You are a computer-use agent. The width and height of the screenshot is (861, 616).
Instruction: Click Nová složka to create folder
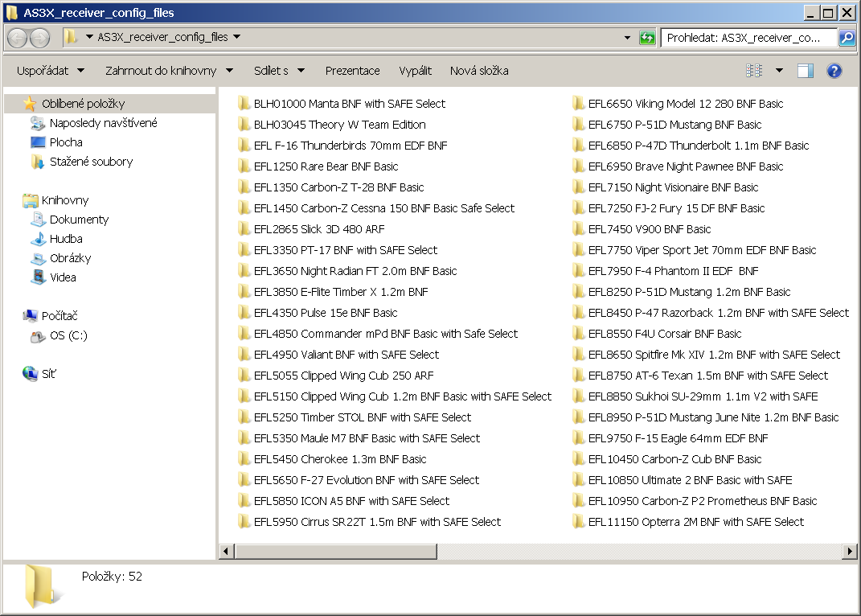point(479,71)
